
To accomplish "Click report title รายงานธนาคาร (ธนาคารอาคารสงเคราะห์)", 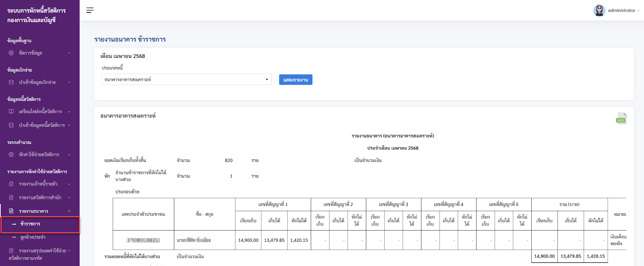I will point(392,136).
